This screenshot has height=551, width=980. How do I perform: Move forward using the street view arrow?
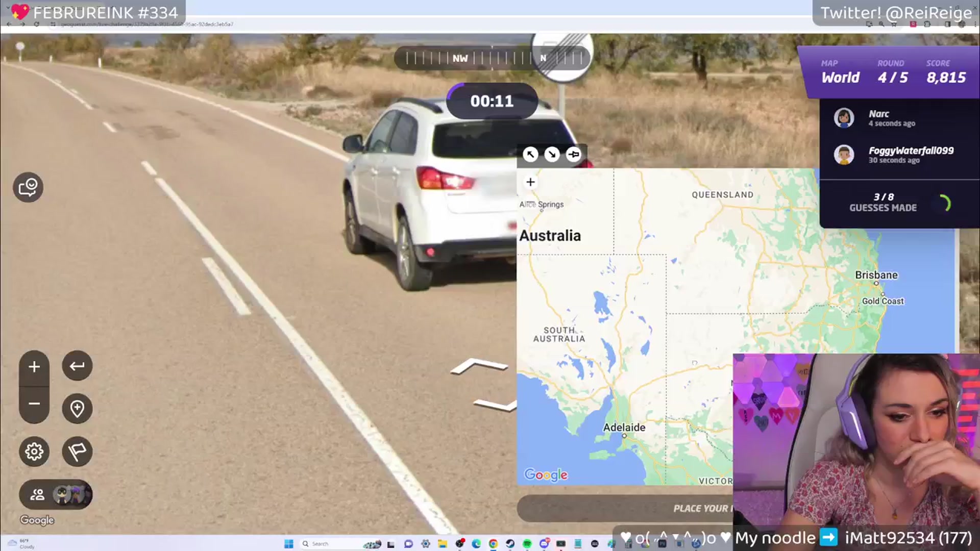479,365
